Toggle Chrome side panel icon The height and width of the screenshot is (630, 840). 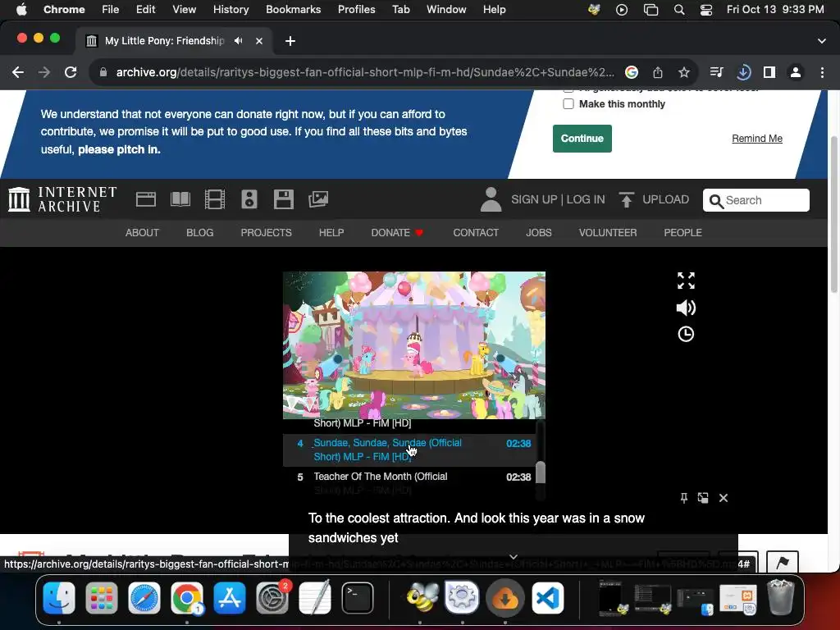769,72
